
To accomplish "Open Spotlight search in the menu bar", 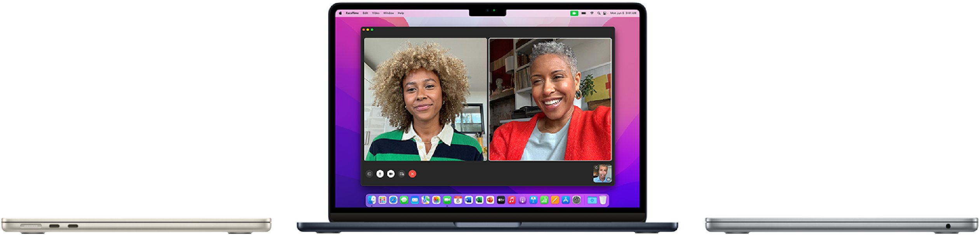I will click(599, 13).
